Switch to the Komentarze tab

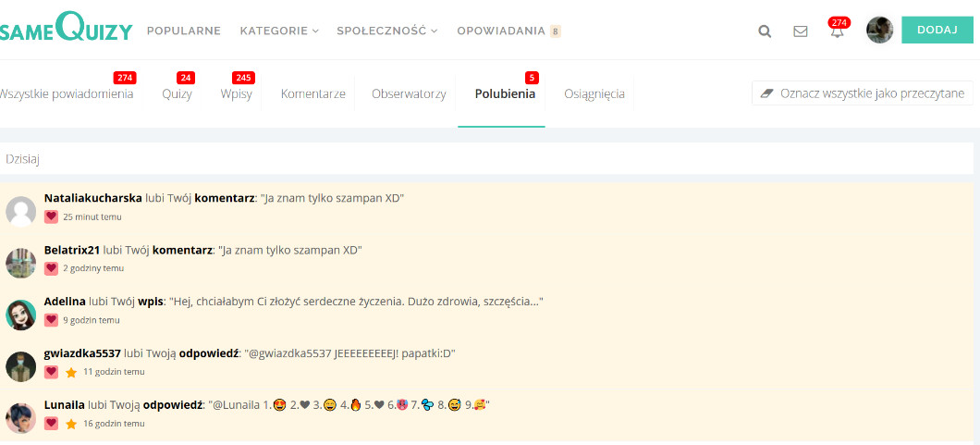[x=312, y=93]
